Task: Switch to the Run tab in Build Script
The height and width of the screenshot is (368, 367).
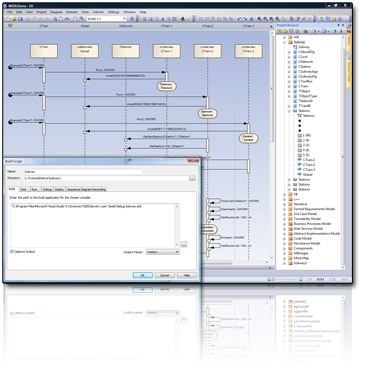Action: pos(35,189)
